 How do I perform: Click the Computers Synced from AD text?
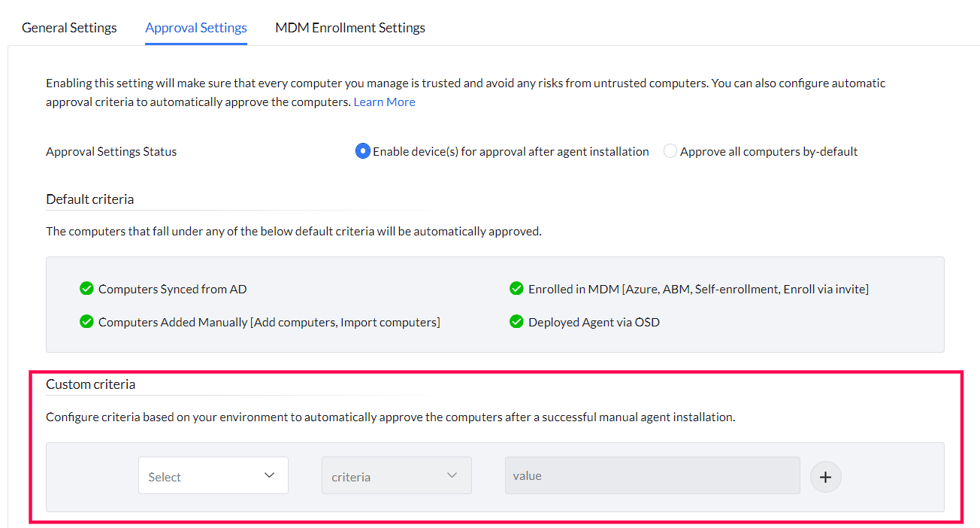point(172,289)
